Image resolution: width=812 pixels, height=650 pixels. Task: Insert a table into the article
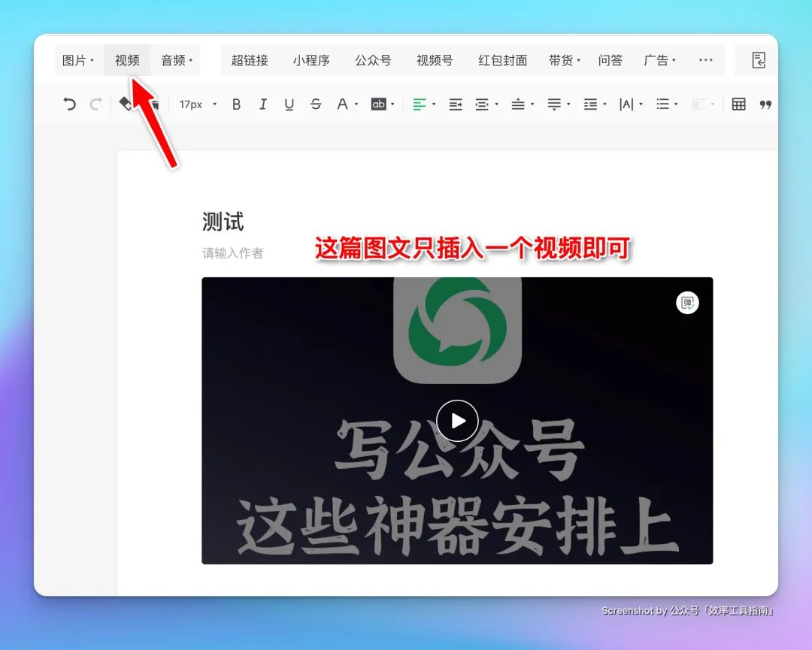point(741,104)
